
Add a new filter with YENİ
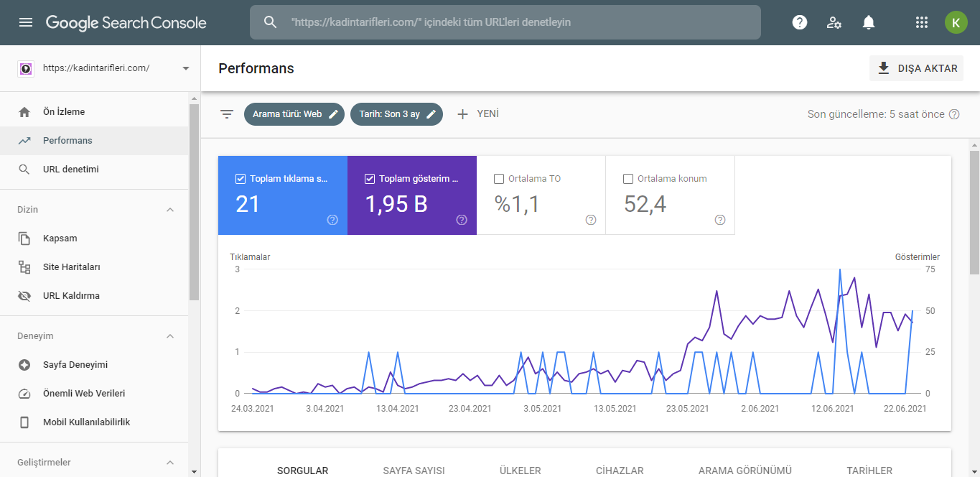click(x=477, y=114)
